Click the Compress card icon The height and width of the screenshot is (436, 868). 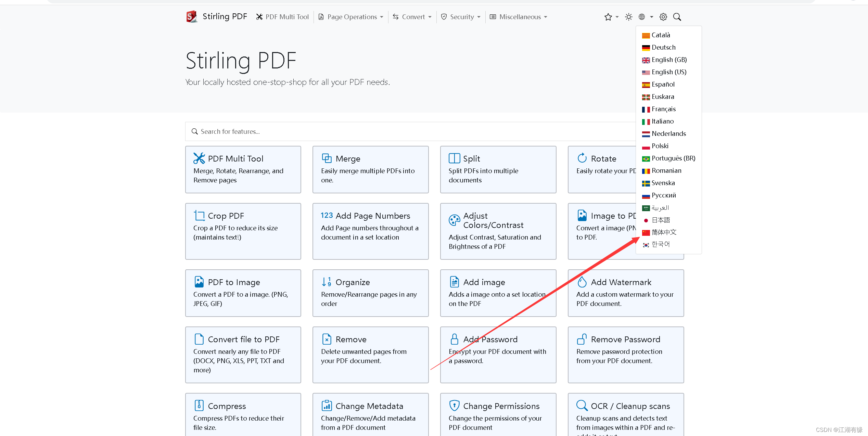click(199, 405)
